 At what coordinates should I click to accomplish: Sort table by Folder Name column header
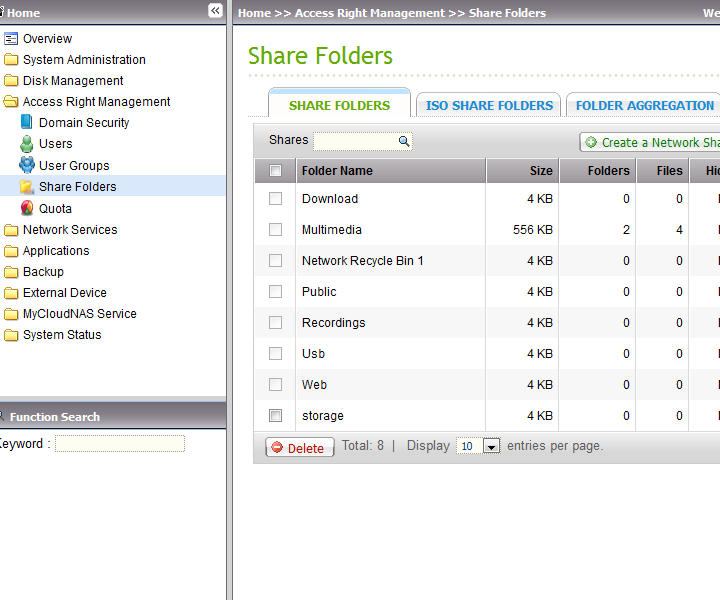[x=337, y=171]
